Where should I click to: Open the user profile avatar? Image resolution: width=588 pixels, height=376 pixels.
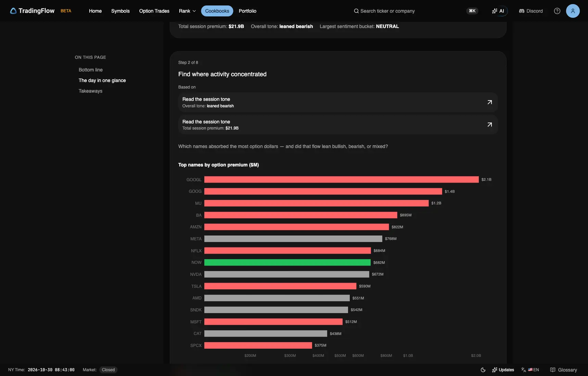tap(573, 11)
